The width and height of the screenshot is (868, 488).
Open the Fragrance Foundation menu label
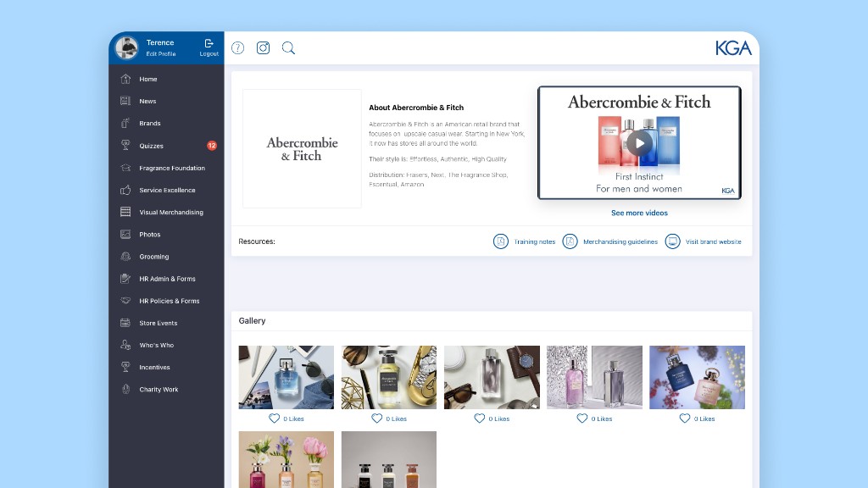172,169
